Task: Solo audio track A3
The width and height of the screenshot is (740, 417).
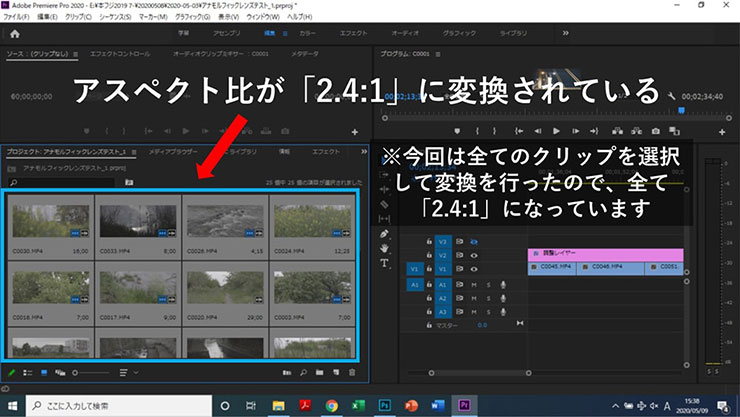Action: [488, 312]
